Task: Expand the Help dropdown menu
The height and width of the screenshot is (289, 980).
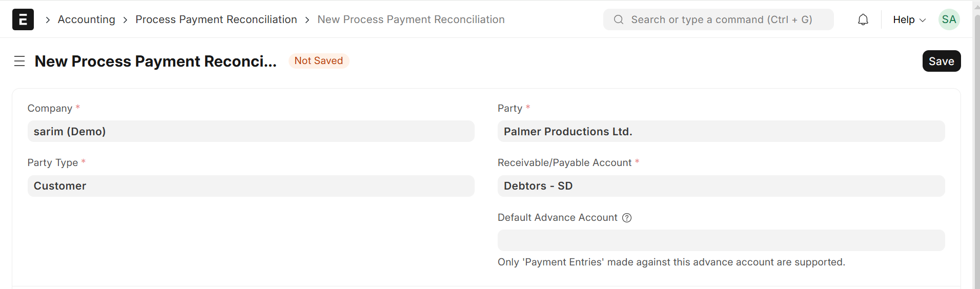Action: tap(909, 19)
